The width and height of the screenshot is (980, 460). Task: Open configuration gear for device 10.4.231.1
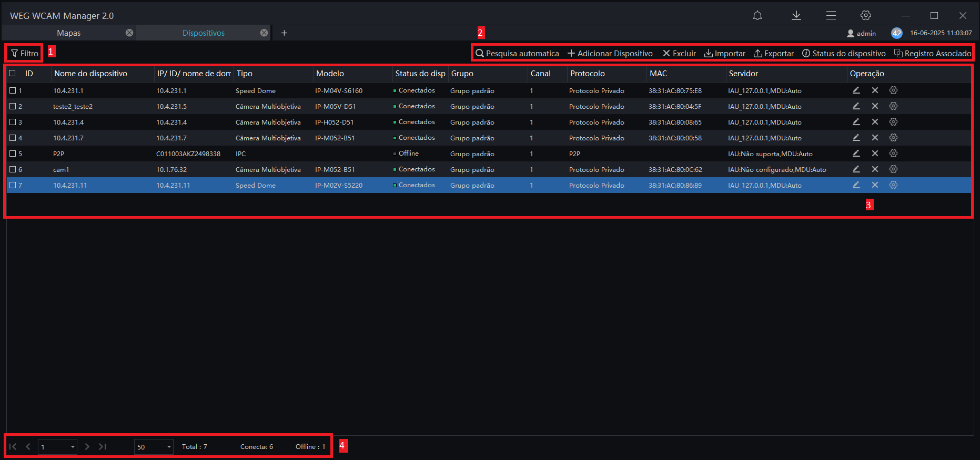(893, 90)
